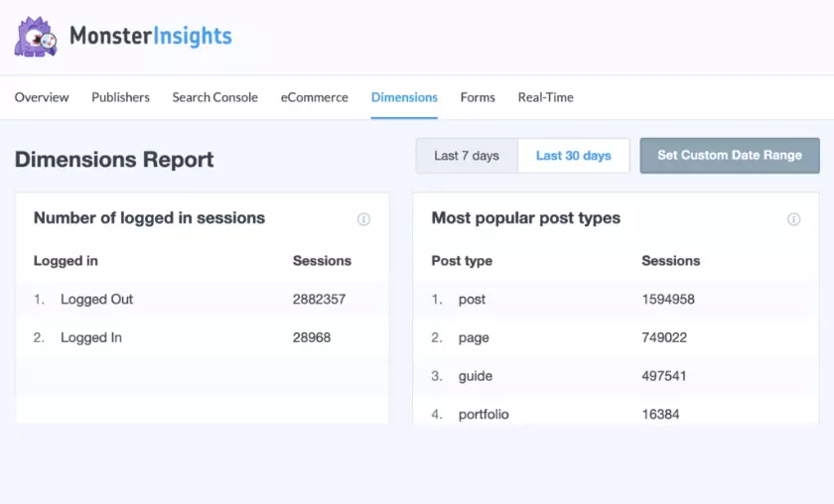834x504 pixels.
Task: Click the 497541 sessions value
Action: [x=664, y=376]
